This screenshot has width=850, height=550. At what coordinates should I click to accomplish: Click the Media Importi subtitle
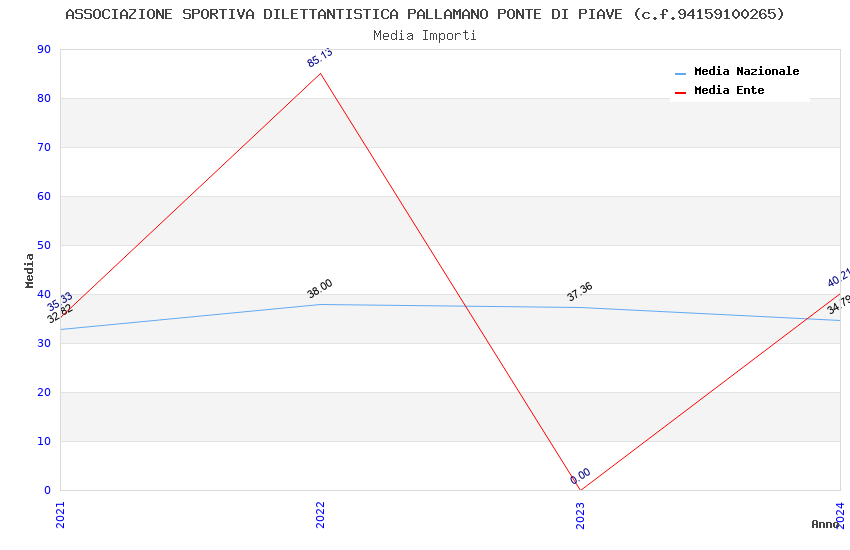tap(425, 36)
